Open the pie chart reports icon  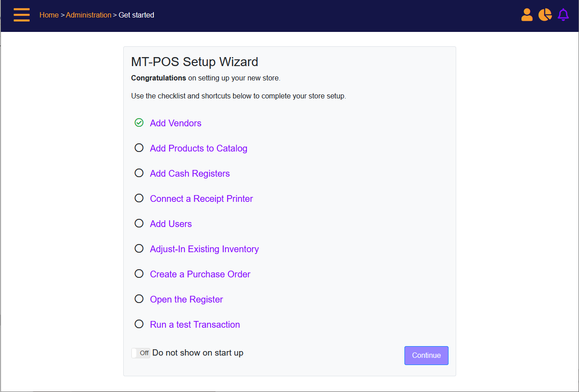point(545,15)
